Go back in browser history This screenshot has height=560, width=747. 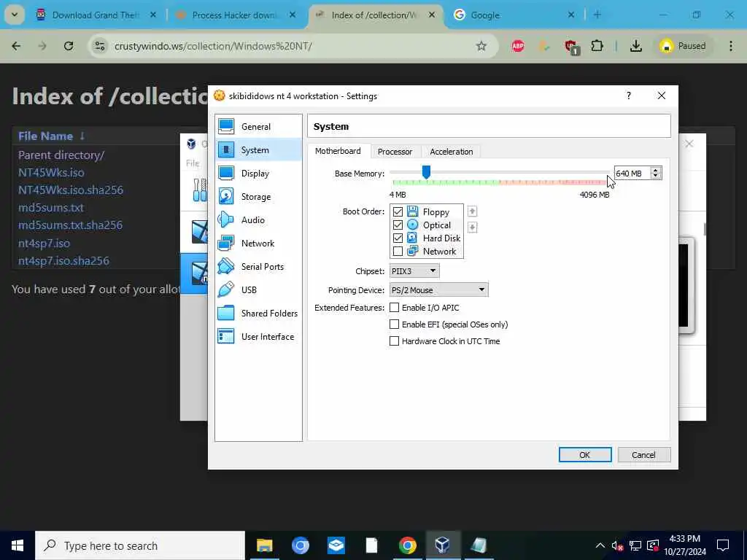coord(16,46)
